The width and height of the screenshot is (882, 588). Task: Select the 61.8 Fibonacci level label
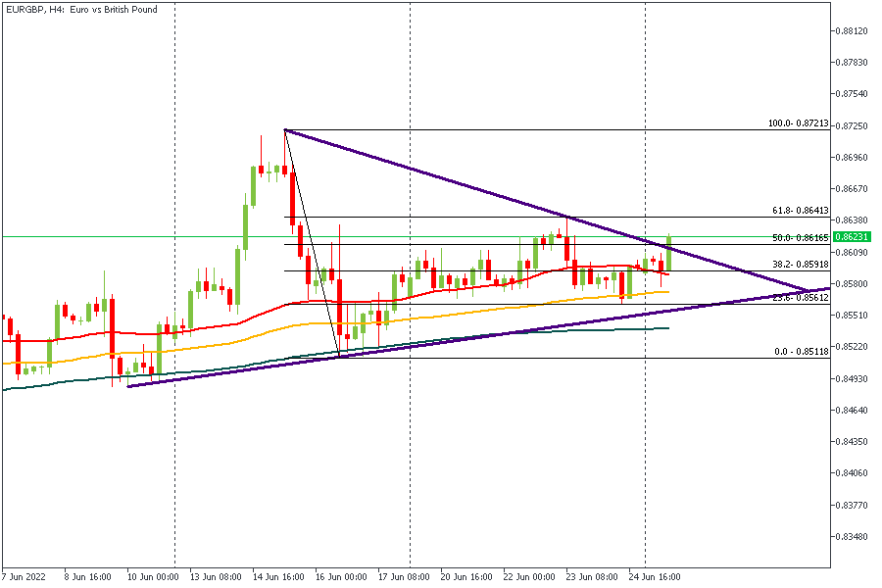click(x=800, y=211)
